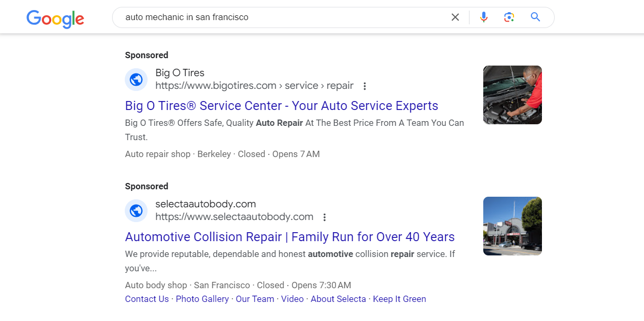The width and height of the screenshot is (644, 321).
Task: Click the Sponsored label above selectaautobody.com
Action: [146, 186]
